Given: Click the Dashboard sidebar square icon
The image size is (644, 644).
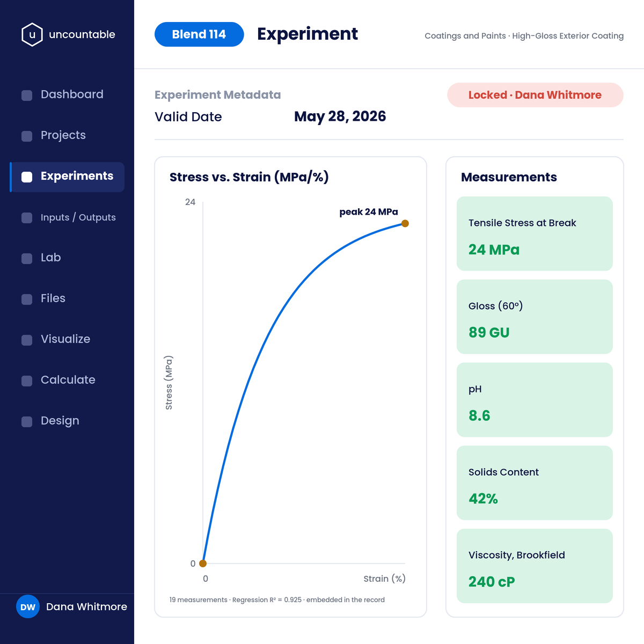Looking at the screenshot, I should (27, 96).
